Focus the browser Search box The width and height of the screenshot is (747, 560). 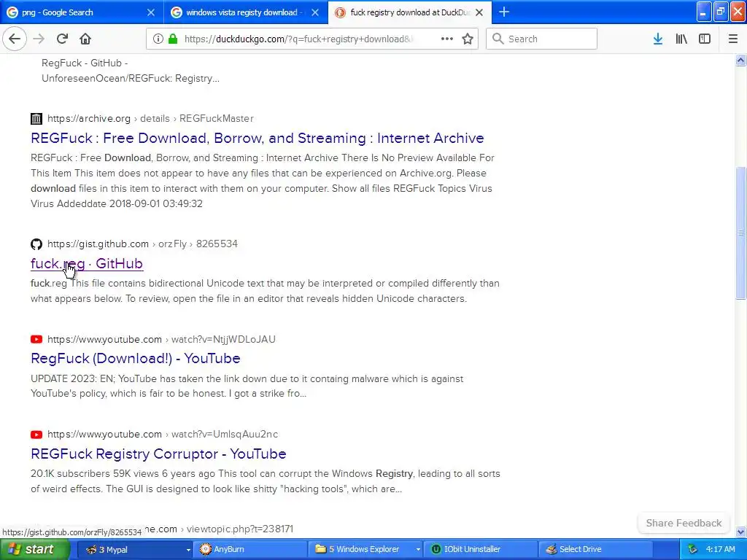coord(542,39)
